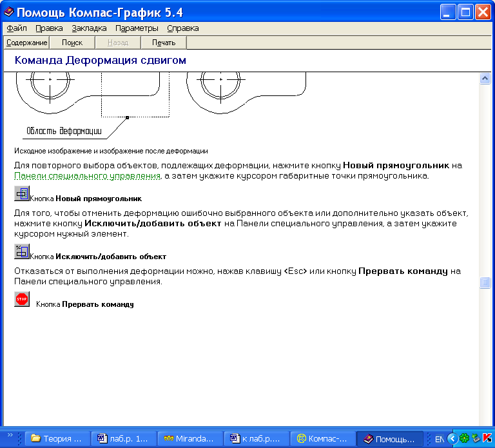Open Miranda in the taskbar
The image size is (495, 448).
190,438
